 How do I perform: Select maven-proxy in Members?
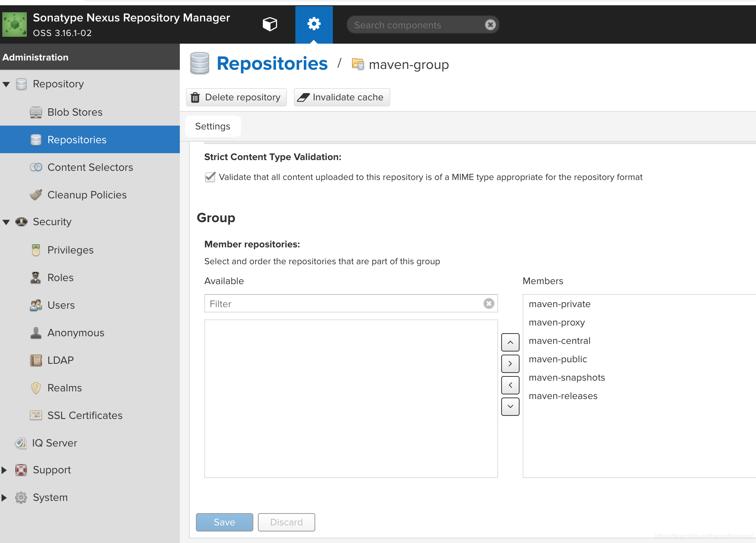click(x=639, y=322)
